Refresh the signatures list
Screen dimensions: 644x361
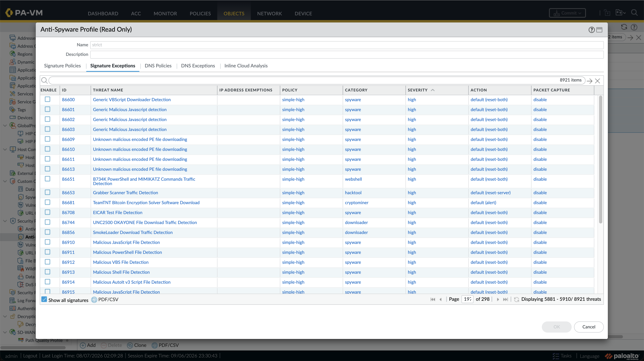click(x=517, y=299)
